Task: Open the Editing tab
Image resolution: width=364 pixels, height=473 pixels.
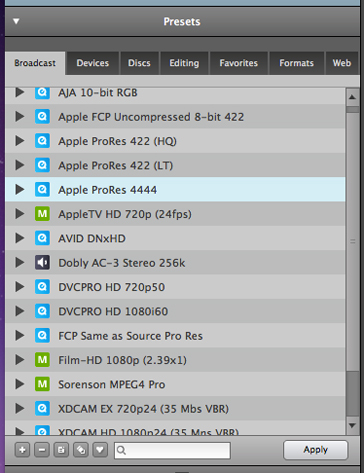Action: 184,63
